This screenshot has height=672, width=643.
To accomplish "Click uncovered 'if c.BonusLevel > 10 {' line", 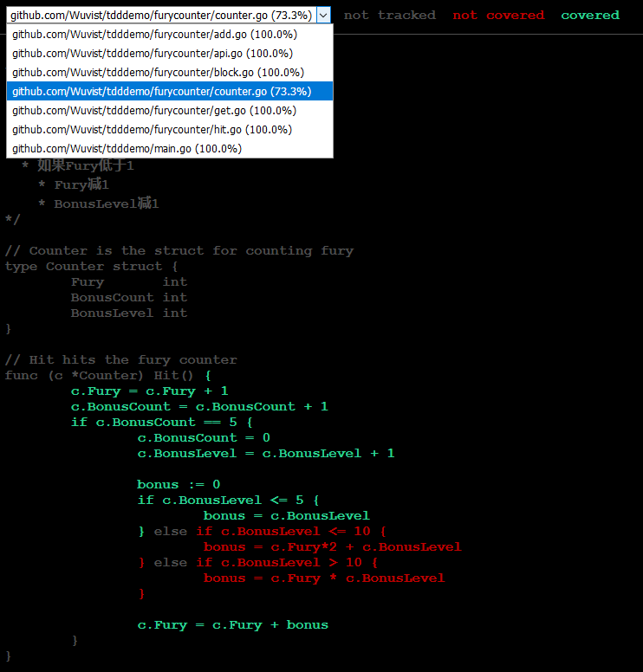I will [287, 563].
